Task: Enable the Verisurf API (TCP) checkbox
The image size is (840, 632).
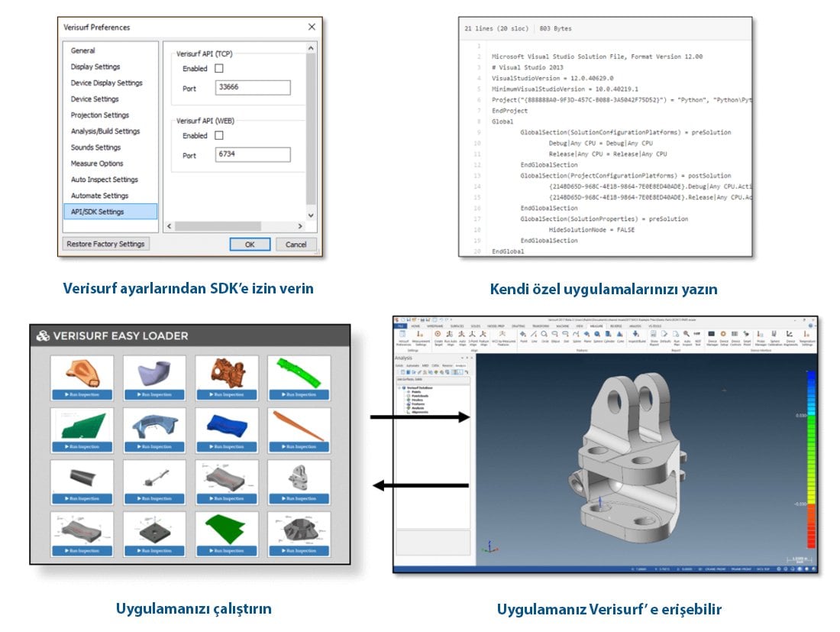Action: [219, 69]
